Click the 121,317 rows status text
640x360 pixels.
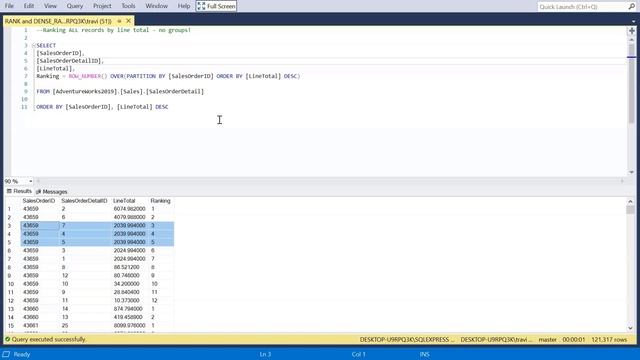[x=609, y=339]
